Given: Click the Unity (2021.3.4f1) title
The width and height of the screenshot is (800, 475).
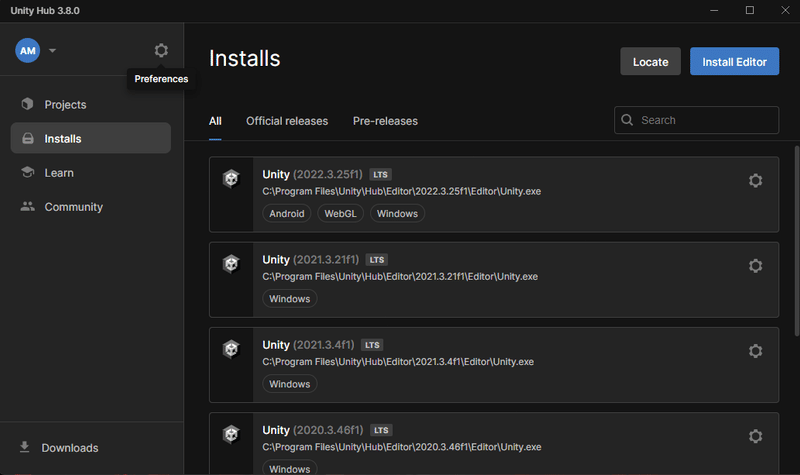Looking at the screenshot, I should tap(308, 345).
